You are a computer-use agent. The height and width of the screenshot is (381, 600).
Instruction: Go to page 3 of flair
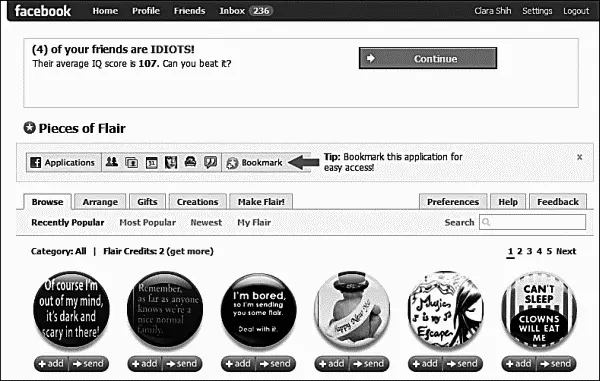[x=529, y=251]
